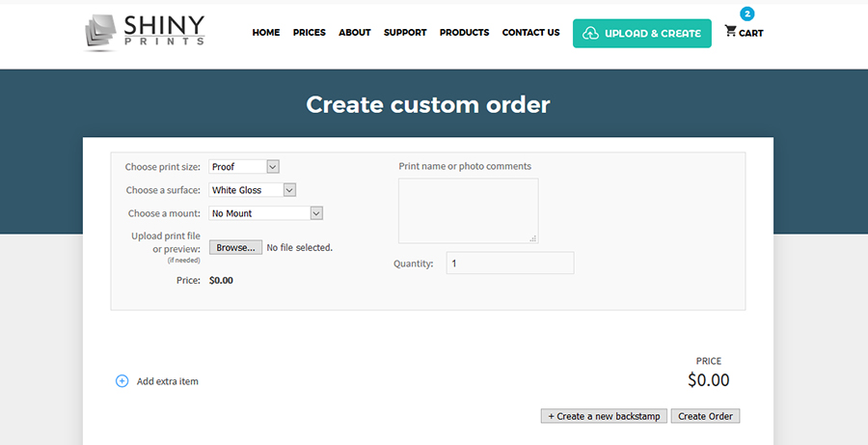The height and width of the screenshot is (445, 868).
Task: Click the "Choose a mount:" label
Action: (x=164, y=213)
